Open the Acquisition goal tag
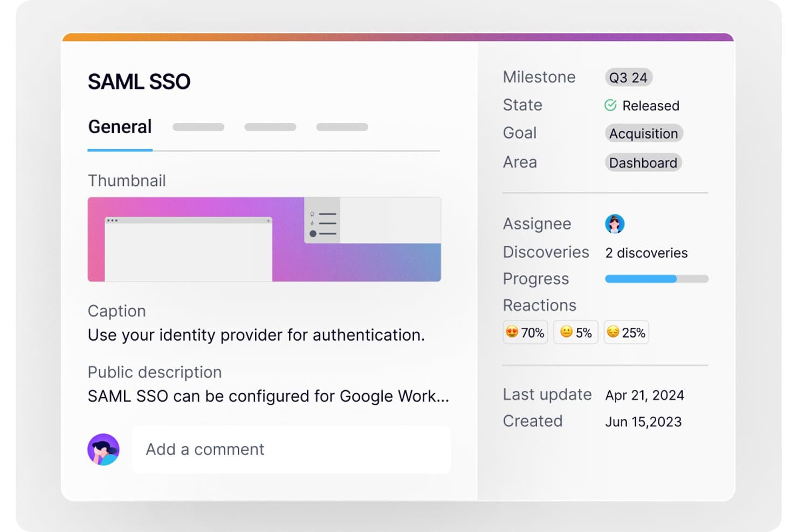 click(x=644, y=134)
